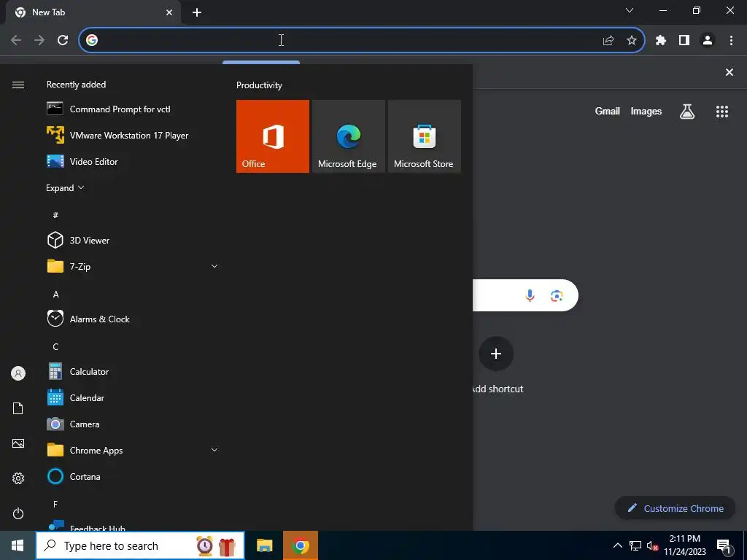
Task: Open 3D Viewer app
Action: 133,240
